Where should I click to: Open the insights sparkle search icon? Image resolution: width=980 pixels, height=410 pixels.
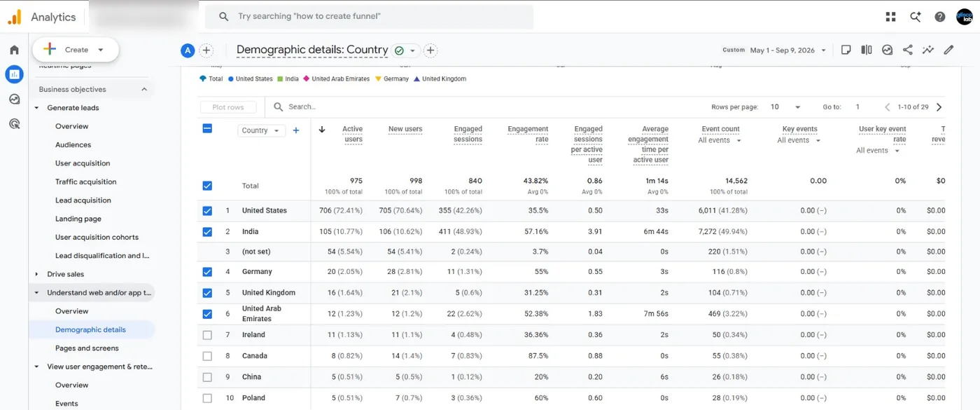pyautogui.click(x=915, y=17)
